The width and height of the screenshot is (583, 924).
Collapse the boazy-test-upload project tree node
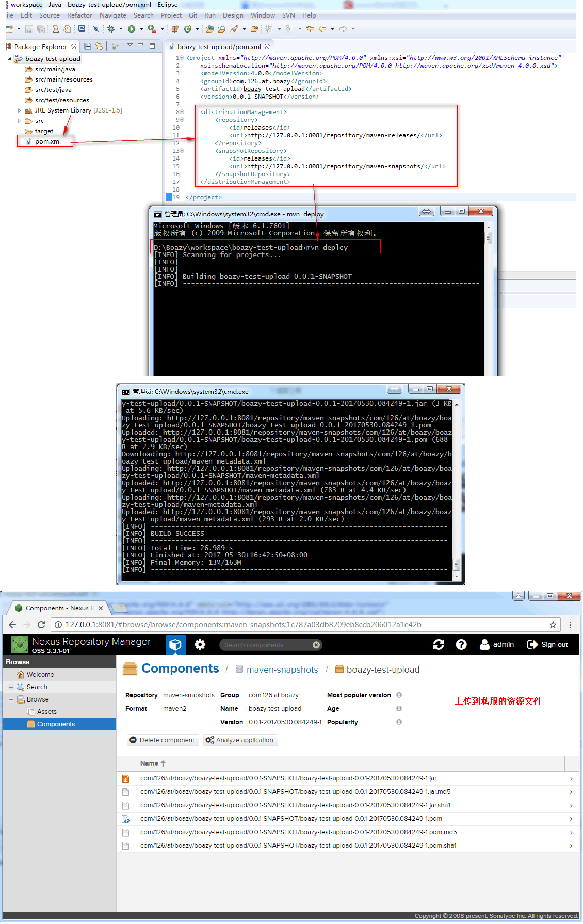click(10, 59)
